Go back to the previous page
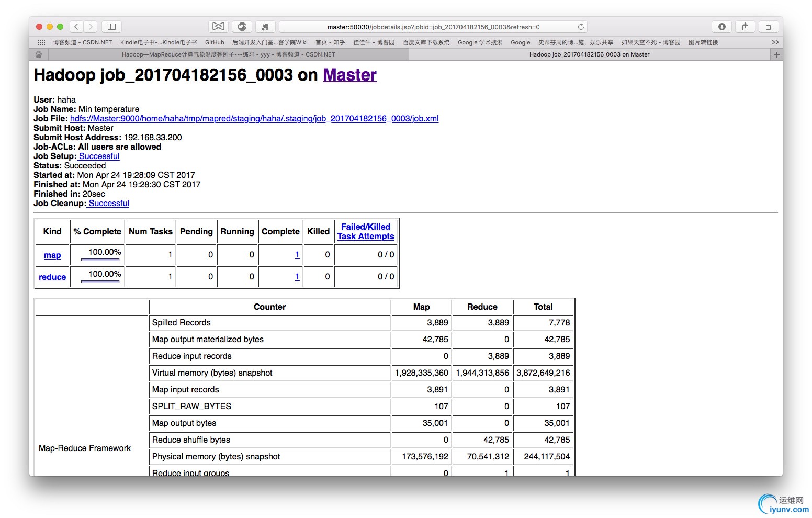 (x=77, y=27)
